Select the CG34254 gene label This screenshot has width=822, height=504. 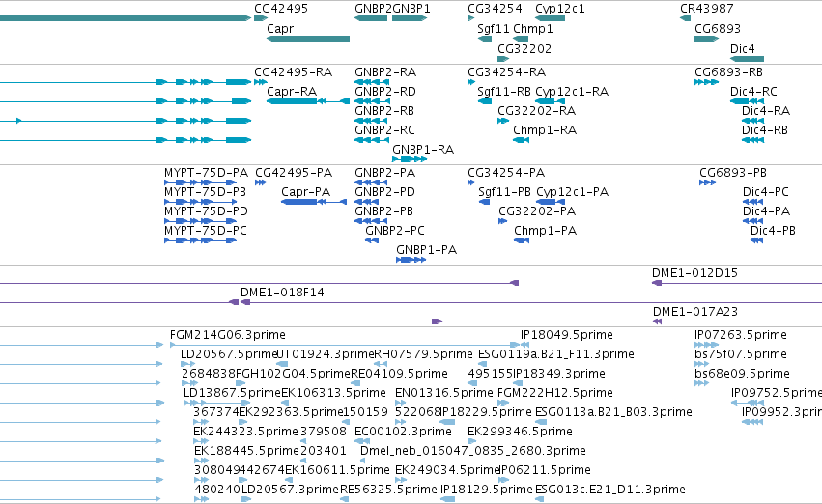(495, 9)
